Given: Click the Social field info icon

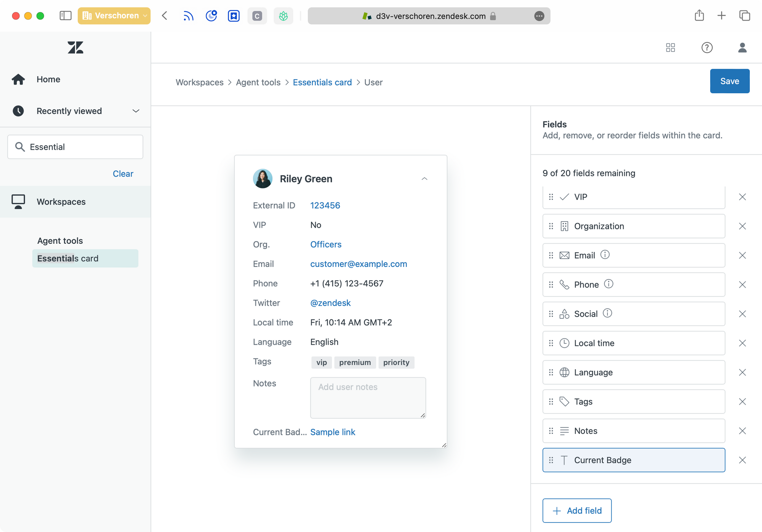Looking at the screenshot, I should pyautogui.click(x=607, y=313).
